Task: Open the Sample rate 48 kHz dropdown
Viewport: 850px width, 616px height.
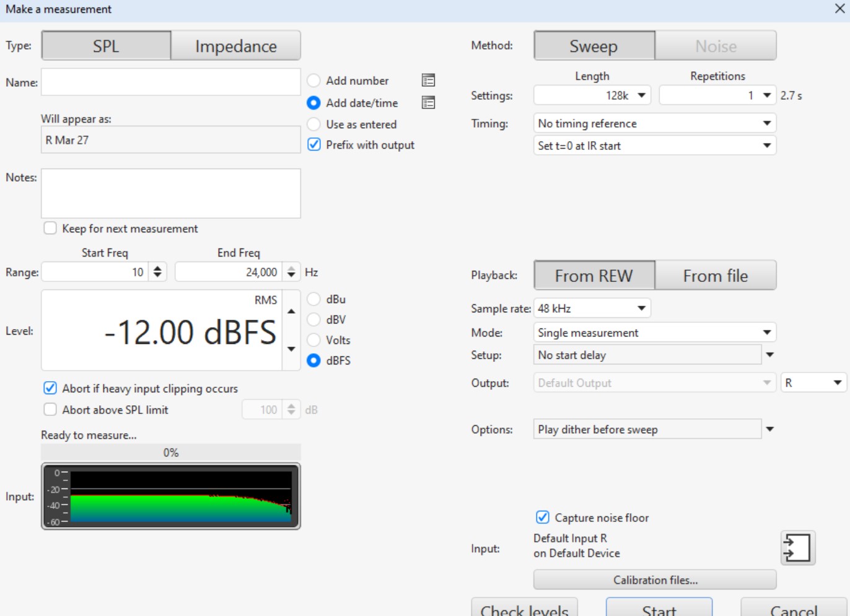Action: tap(592, 309)
